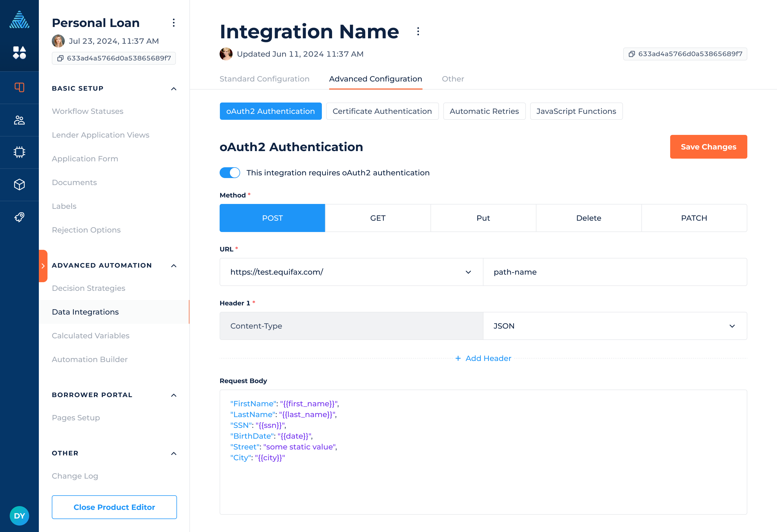Open Pages Setup in sidebar
The height and width of the screenshot is (532, 777).
click(x=76, y=418)
